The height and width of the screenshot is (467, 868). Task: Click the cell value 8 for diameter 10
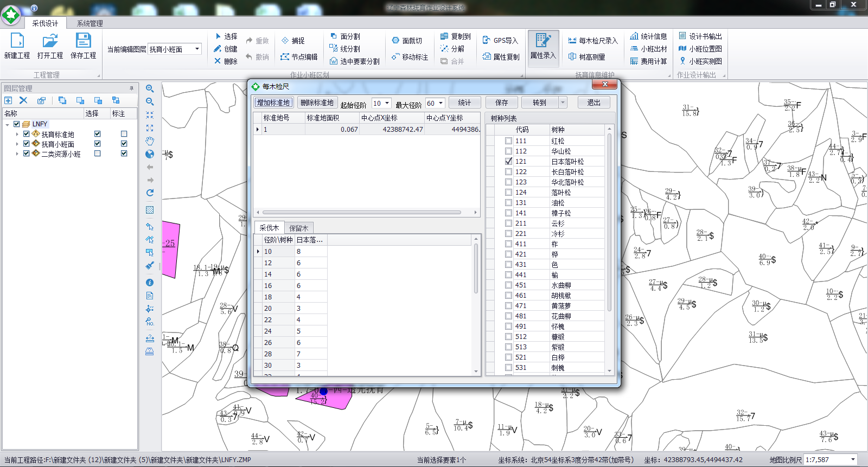point(311,252)
